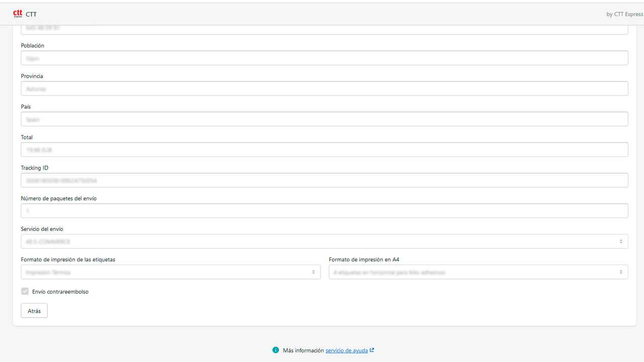
Task: Click the CTT label next to the logo
Action: coord(31,15)
